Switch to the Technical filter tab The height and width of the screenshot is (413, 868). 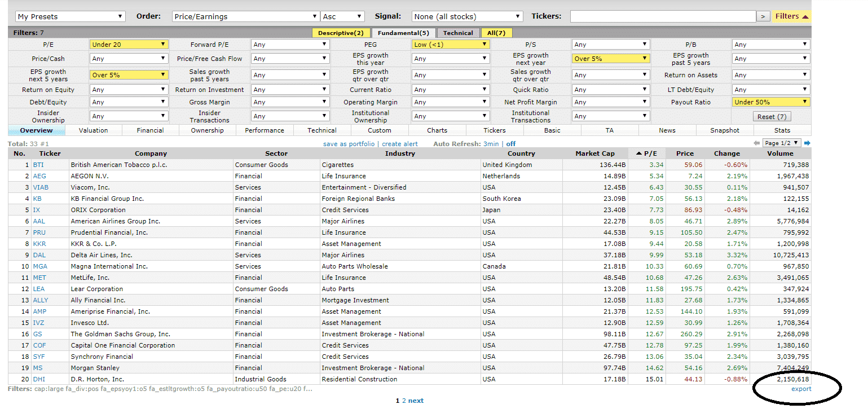tap(458, 33)
